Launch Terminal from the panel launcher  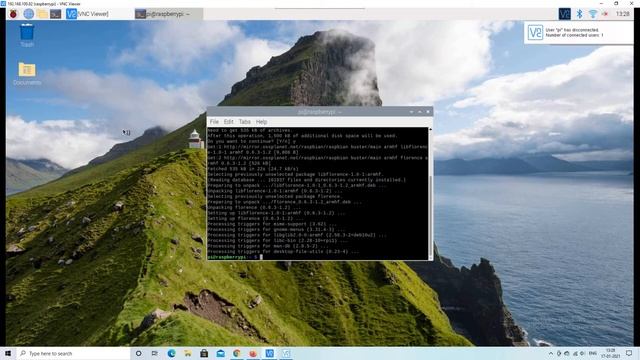pos(56,14)
